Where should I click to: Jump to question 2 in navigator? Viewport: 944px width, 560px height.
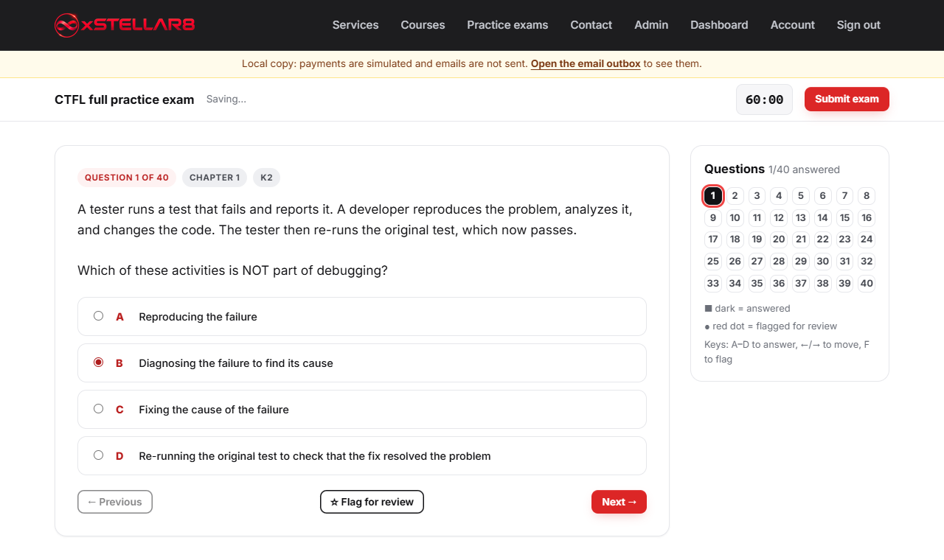735,196
